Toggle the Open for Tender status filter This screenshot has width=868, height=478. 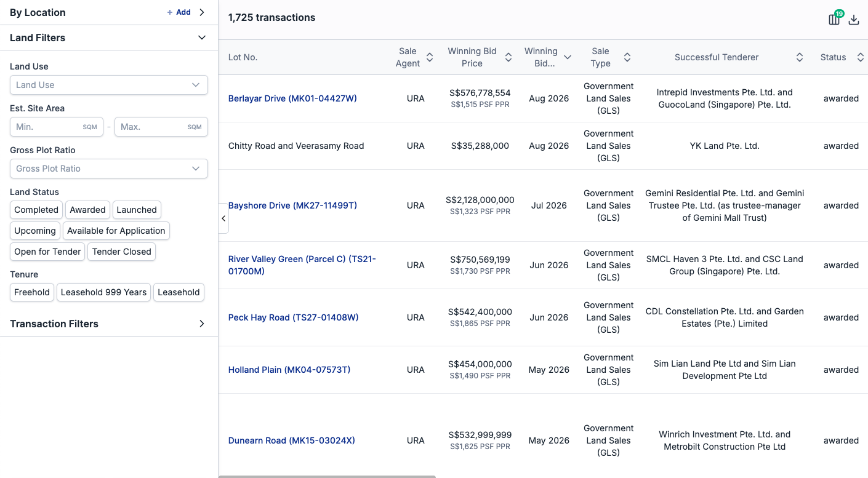click(47, 252)
